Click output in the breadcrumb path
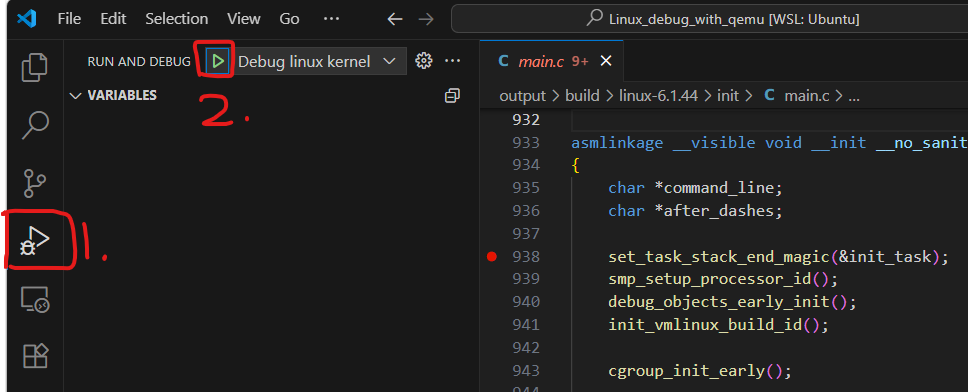The width and height of the screenshot is (968, 392). [x=522, y=96]
